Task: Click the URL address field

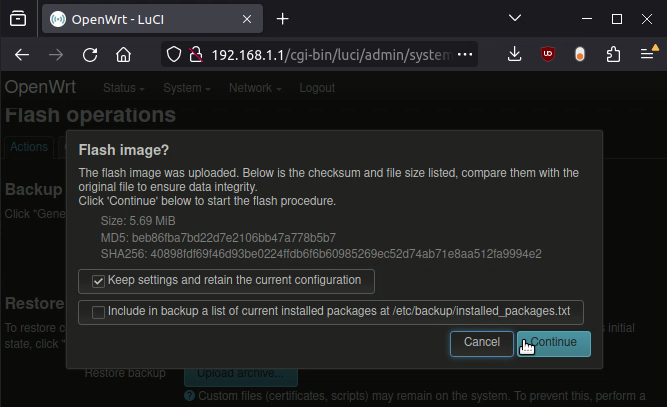Action: coord(332,55)
